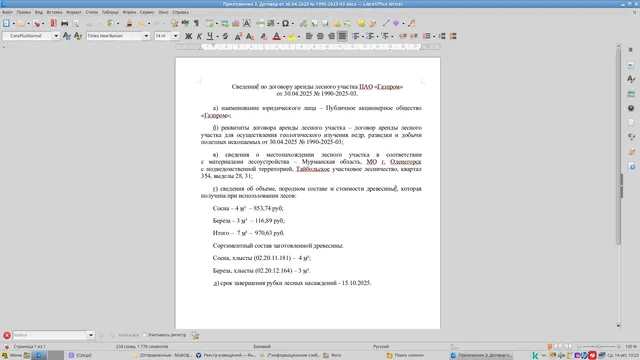Open Find and Replace icon
The height and width of the screenshot is (360, 640).
[x=174, y=24]
